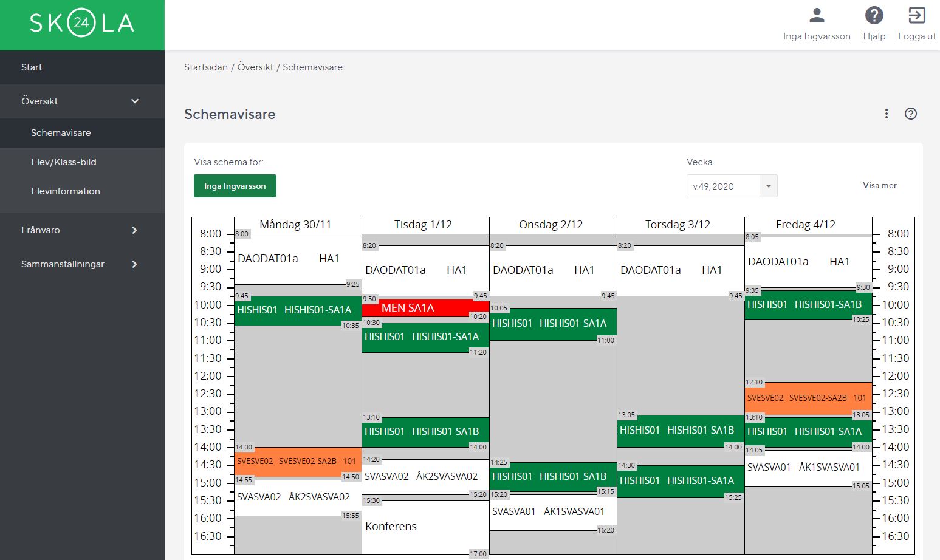Go to Elevinformation in the sidebar
Image resolution: width=940 pixels, height=560 pixels.
click(66, 191)
